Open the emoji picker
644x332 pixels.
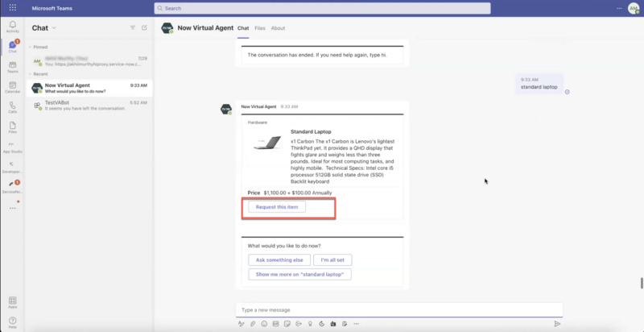tap(264, 324)
